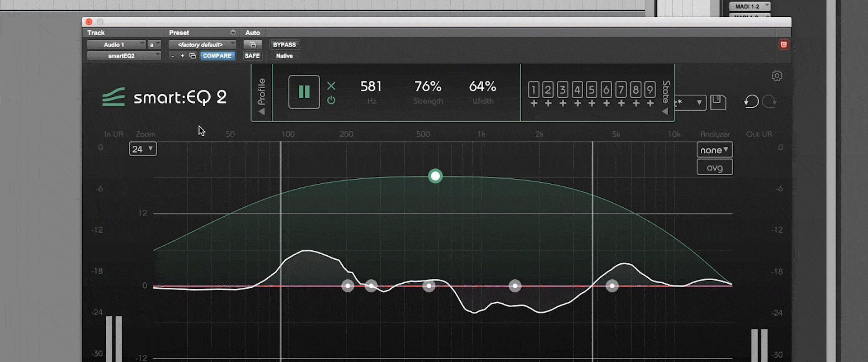Open the Preset section round menu arrow
868x362 pixels.
click(233, 33)
